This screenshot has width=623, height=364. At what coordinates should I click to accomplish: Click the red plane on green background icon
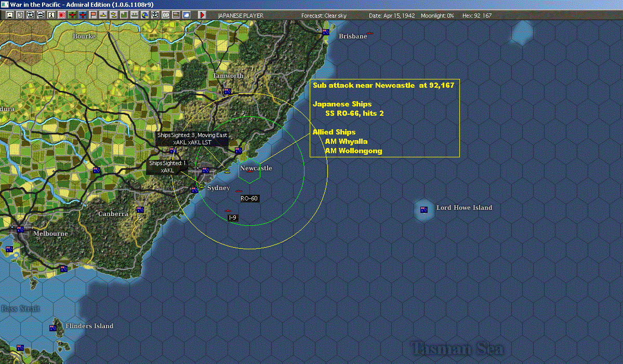(72, 15)
